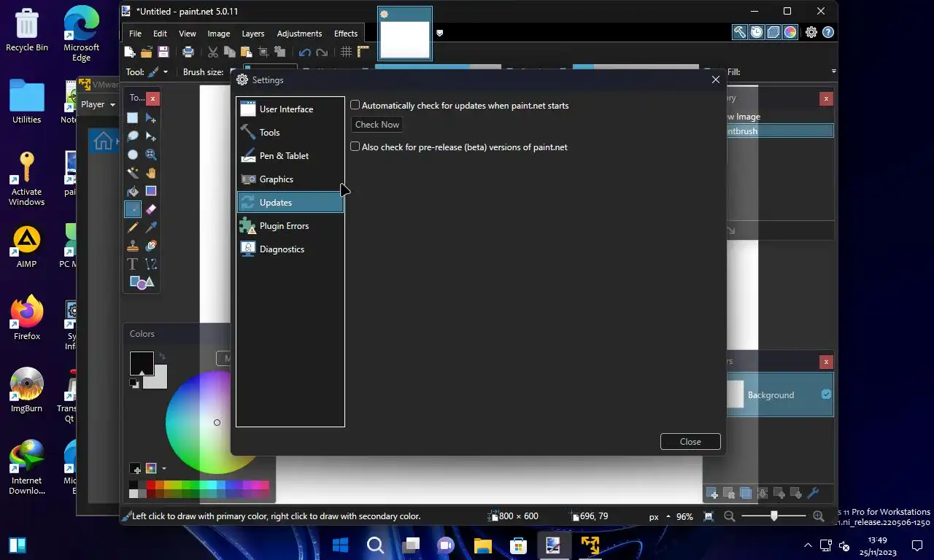Screen dimensions: 934x560
Task: Open the Effects menu
Action: [346, 34]
